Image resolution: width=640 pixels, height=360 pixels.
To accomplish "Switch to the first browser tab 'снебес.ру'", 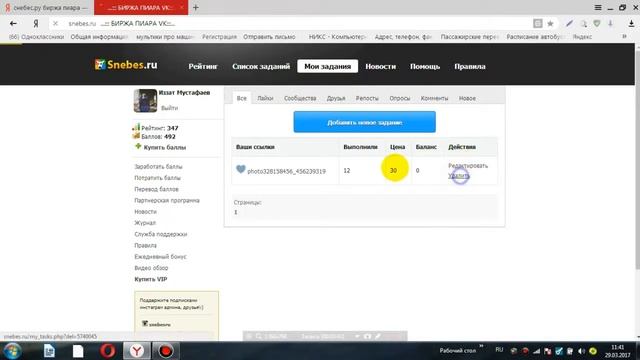I will pyautogui.click(x=47, y=7).
